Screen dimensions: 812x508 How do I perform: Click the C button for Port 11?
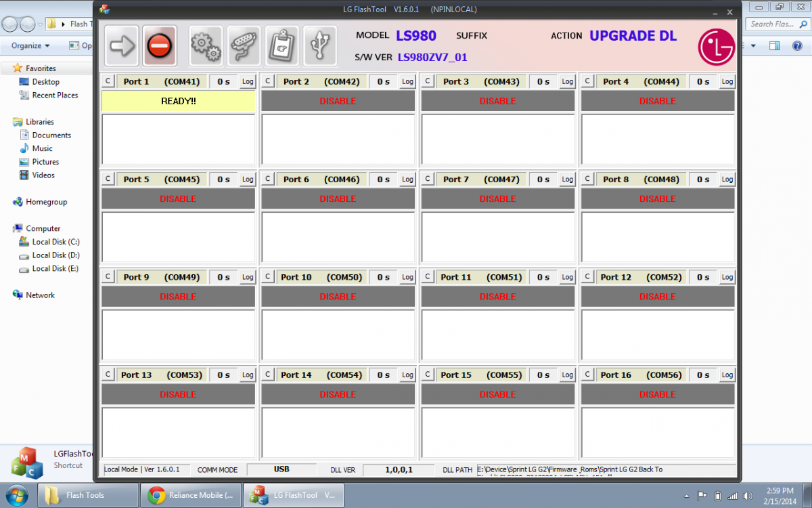tap(427, 277)
